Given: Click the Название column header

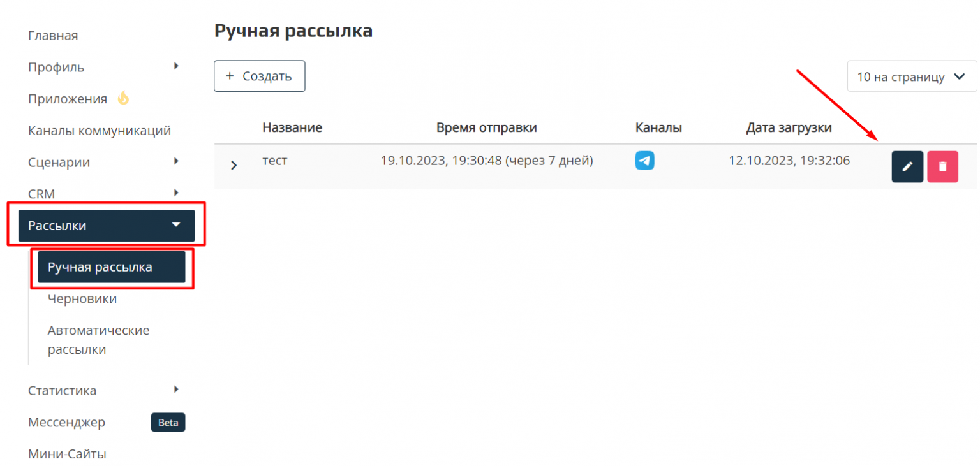Looking at the screenshot, I should [x=292, y=127].
